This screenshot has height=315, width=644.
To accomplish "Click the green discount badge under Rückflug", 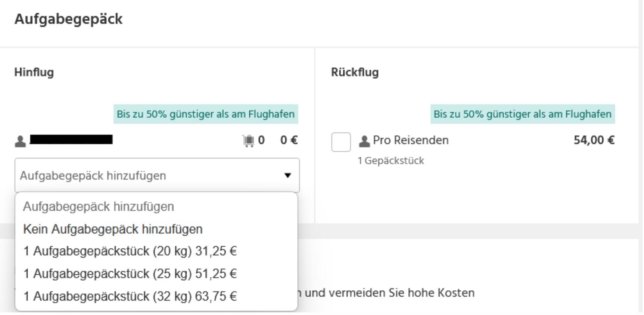I will [522, 114].
